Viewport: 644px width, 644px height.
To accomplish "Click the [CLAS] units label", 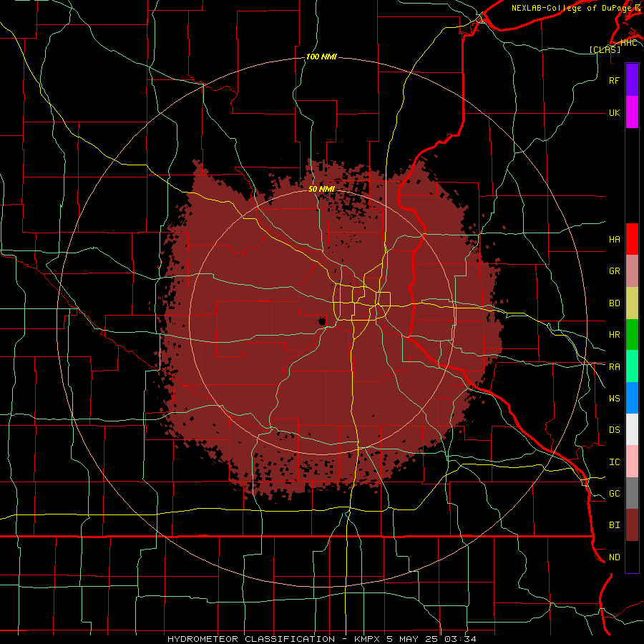I will [x=605, y=49].
